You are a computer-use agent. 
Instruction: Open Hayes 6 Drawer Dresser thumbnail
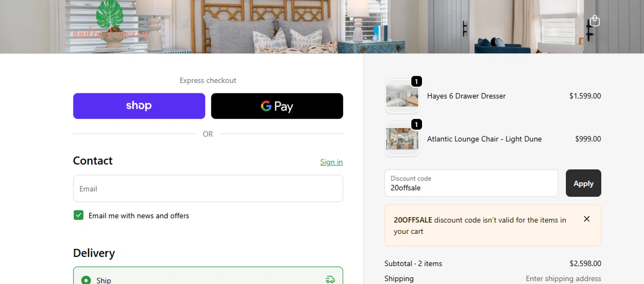tap(402, 96)
